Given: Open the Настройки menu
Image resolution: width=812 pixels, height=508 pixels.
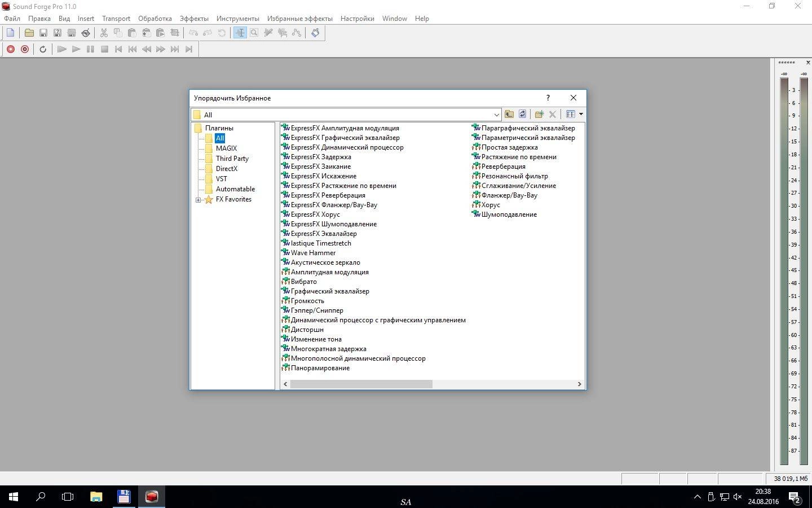Looking at the screenshot, I should point(358,19).
